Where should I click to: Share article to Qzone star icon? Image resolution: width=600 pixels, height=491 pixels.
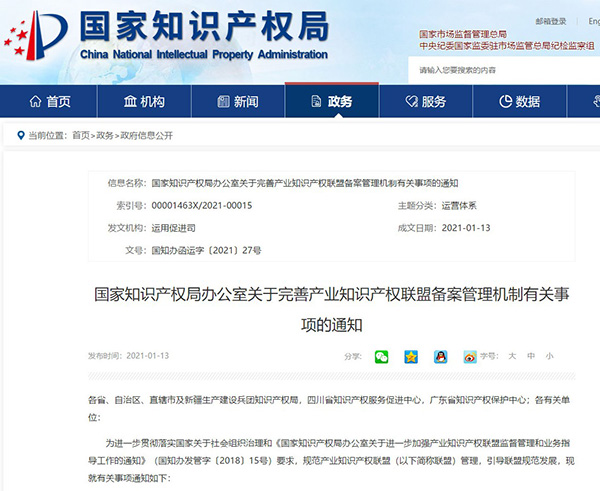tap(410, 356)
